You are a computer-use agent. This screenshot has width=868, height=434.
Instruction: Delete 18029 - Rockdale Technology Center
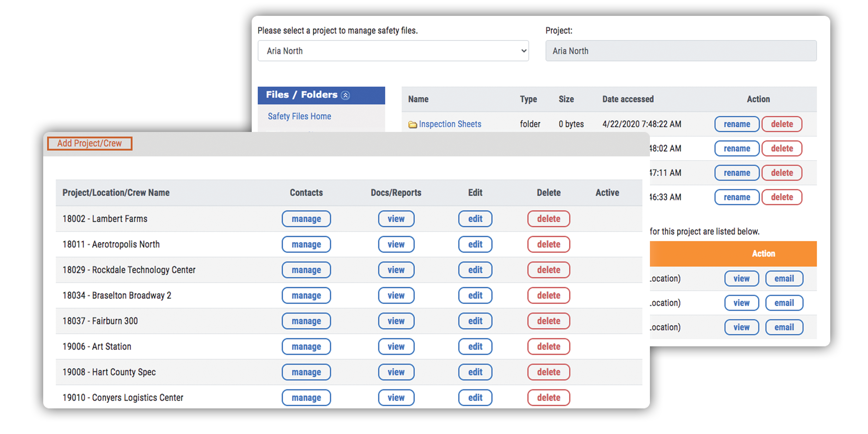(x=549, y=270)
